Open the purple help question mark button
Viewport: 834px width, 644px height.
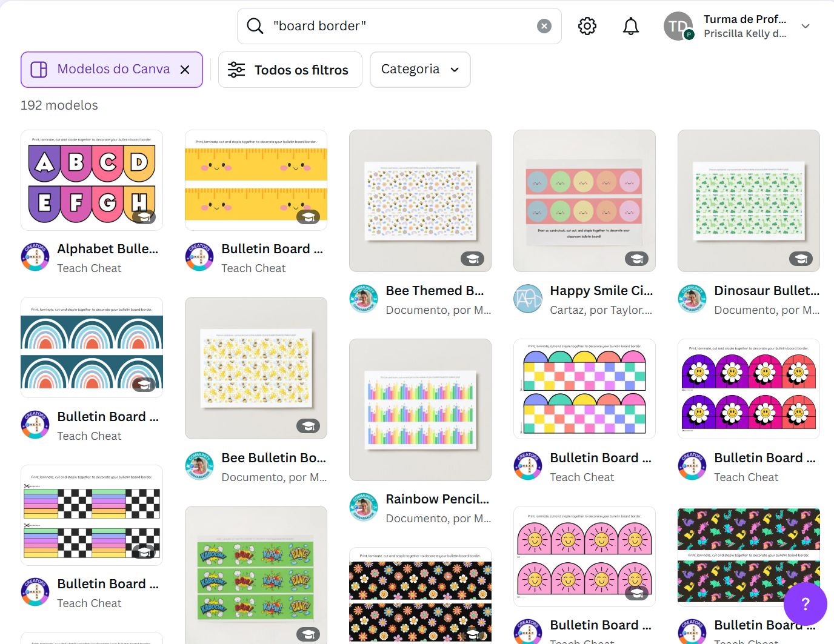[x=806, y=604]
